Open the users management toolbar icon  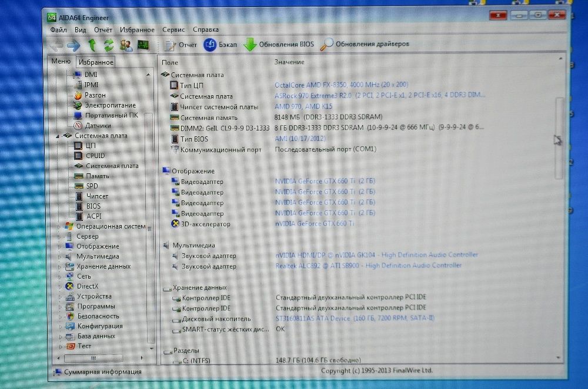coord(126,45)
